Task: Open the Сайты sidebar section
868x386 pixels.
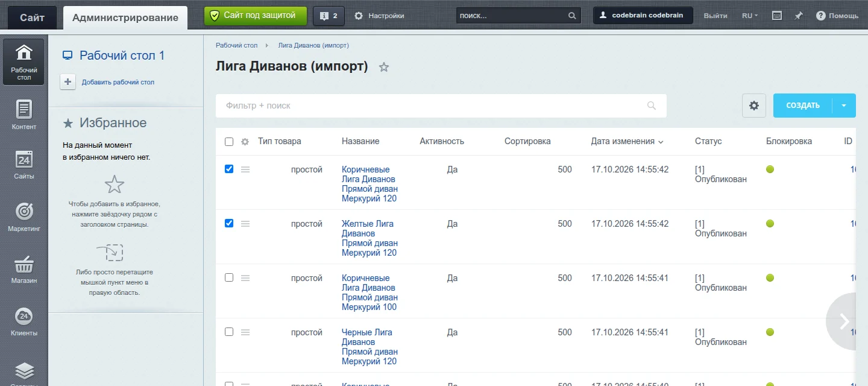Action: click(24, 165)
